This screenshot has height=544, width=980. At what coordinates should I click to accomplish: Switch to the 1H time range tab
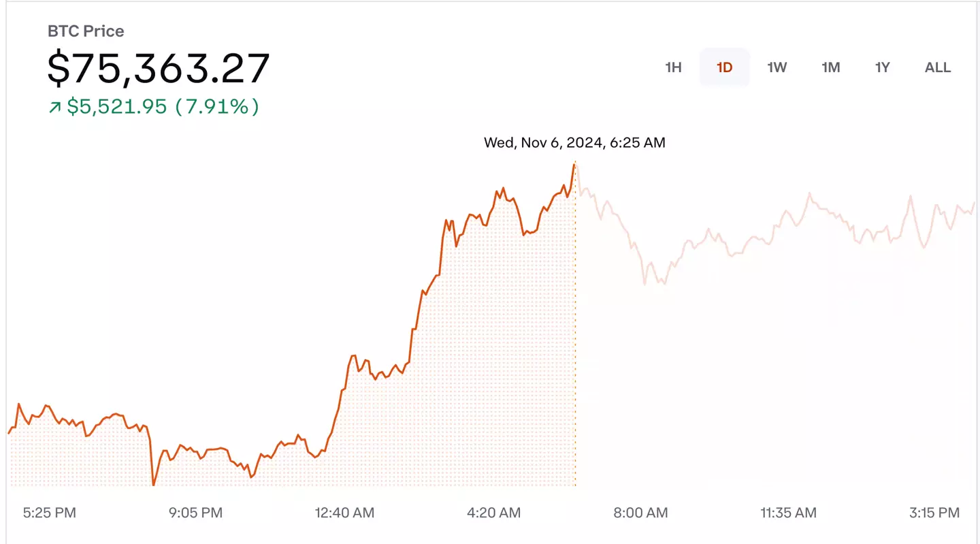coord(672,67)
